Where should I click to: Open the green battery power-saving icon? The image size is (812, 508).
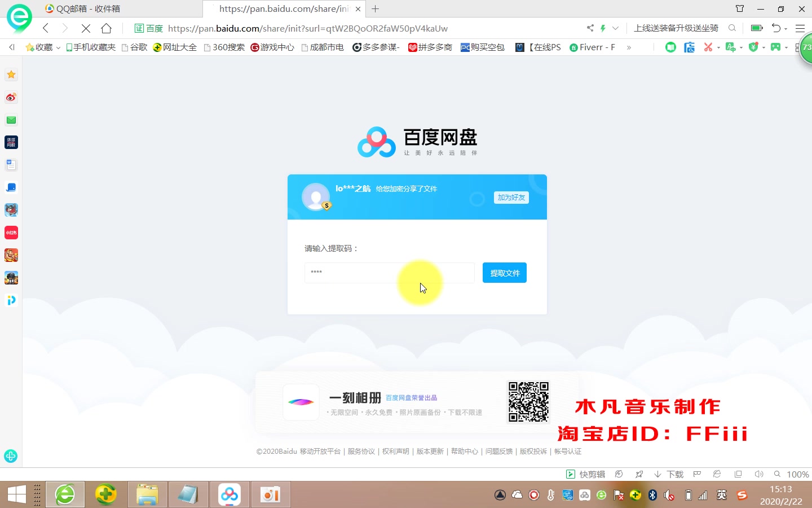pos(757,28)
